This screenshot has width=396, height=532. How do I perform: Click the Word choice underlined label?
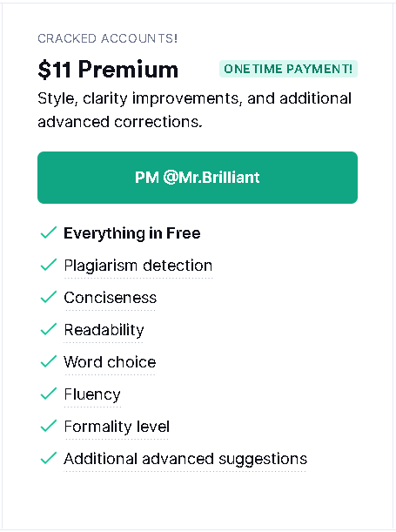pyautogui.click(x=110, y=362)
